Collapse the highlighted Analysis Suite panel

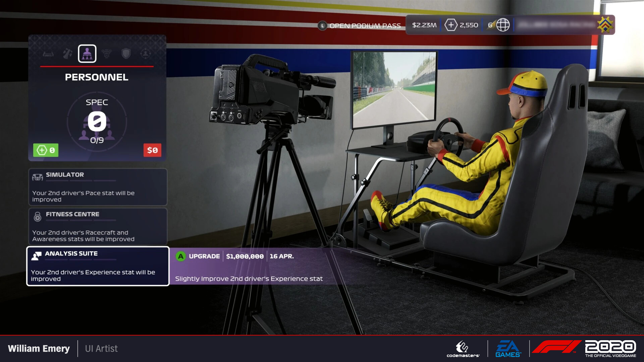[97, 266]
